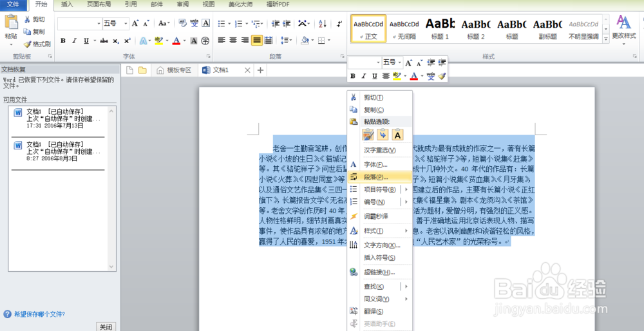
Task: Click Increase Indent in the ribbon
Action: [287, 23]
